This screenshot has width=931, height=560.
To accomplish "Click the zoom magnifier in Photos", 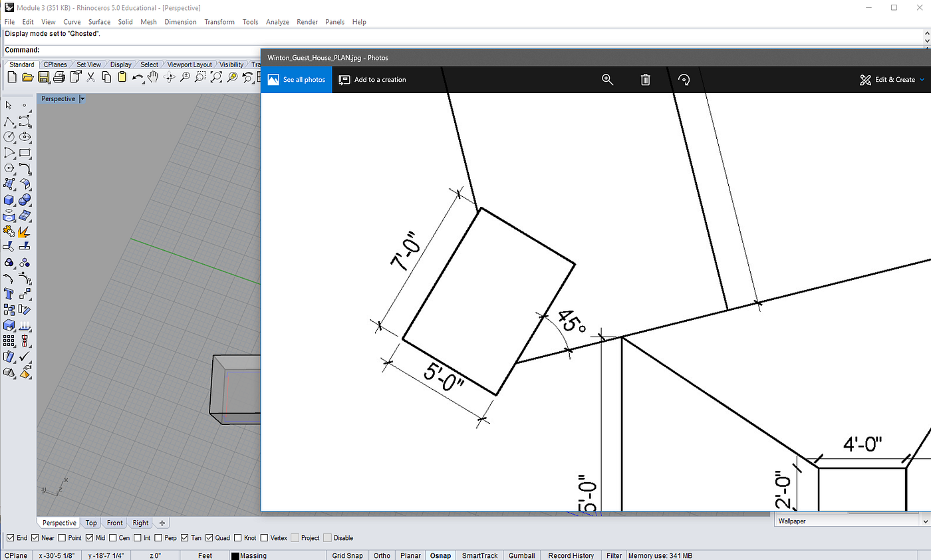I will [x=607, y=79].
